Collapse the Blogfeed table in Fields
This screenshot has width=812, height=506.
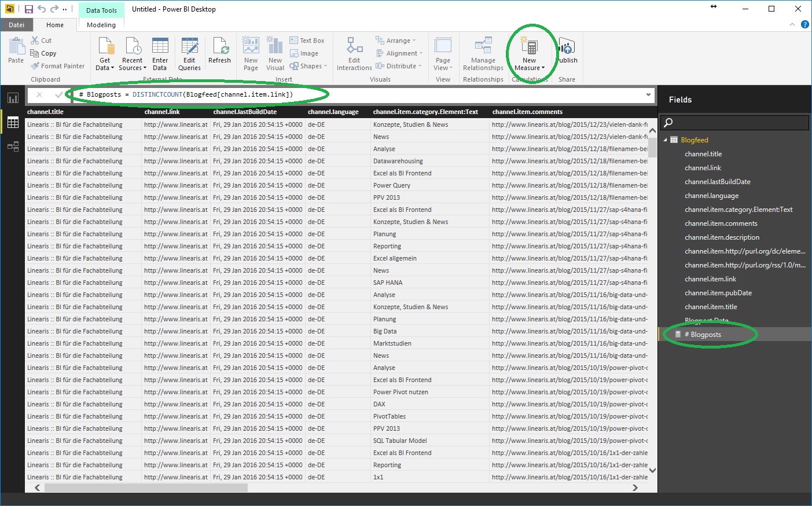(665, 140)
